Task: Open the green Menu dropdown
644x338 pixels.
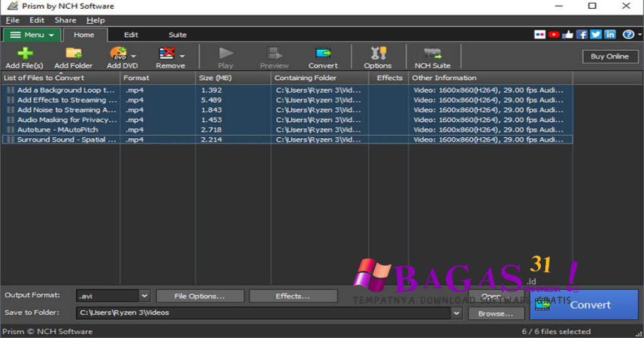Action: pyautogui.click(x=32, y=35)
